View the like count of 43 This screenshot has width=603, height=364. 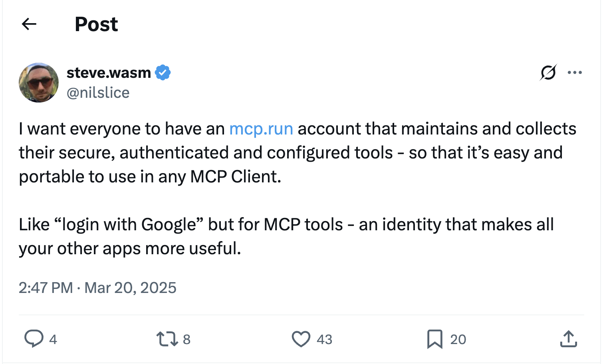click(x=323, y=339)
